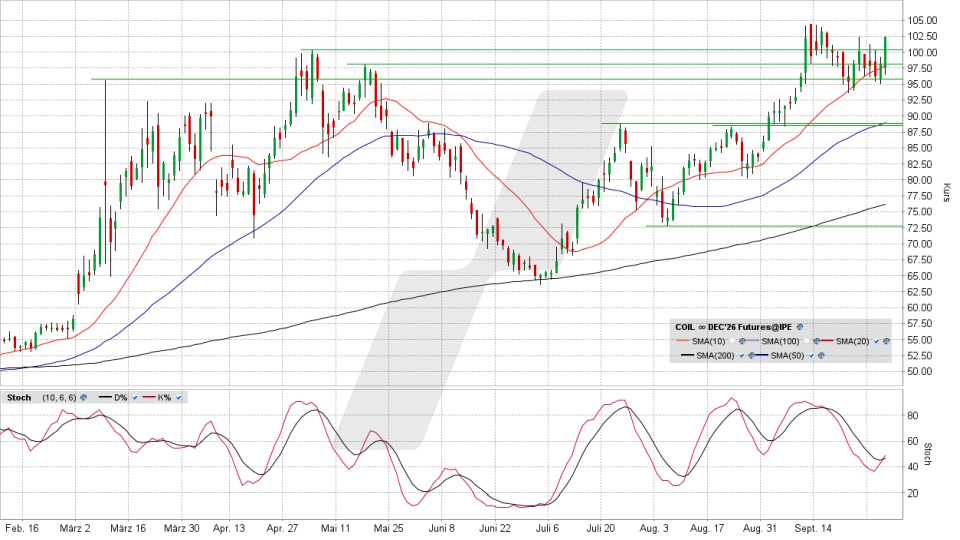Viewport: 960px width, 540px height.
Task: Click the 'SMA(10)' legend label
Action: pos(708,341)
